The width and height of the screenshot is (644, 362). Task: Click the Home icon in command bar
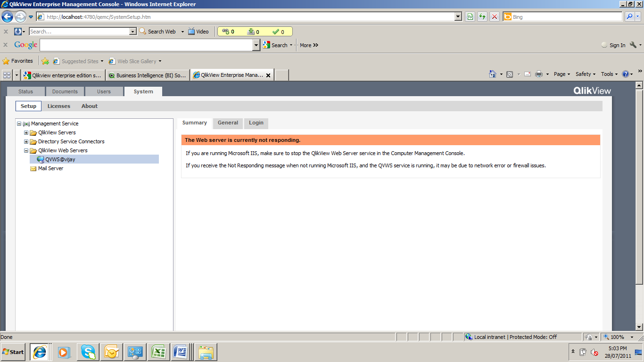pyautogui.click(x=493, y=74)
